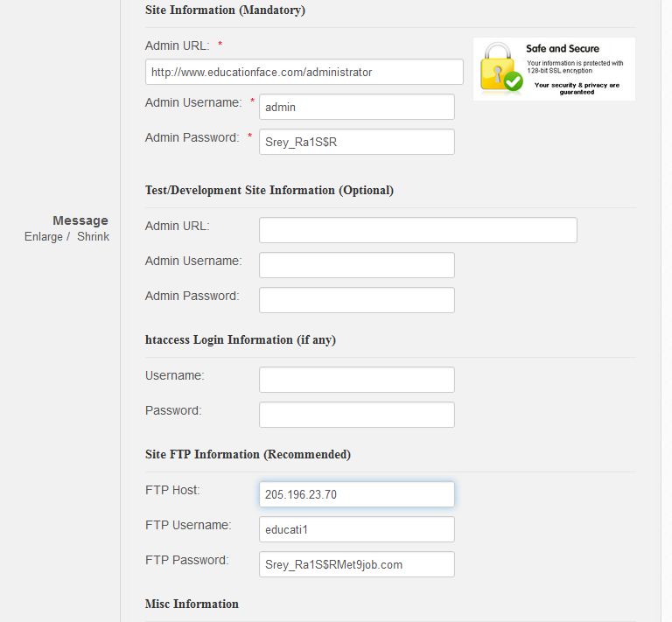Click the green checkmark on the padlock
The image size is (672, 622).
pos(513,81)
